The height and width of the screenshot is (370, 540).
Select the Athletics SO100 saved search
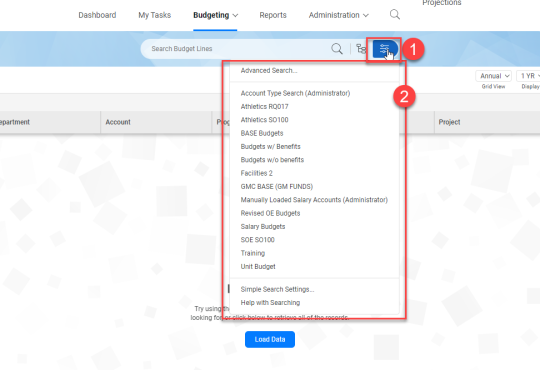tap(264, 120)
